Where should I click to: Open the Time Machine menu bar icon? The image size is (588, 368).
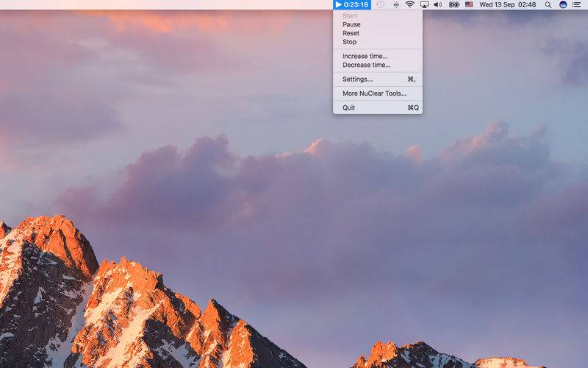click(380, 4)
